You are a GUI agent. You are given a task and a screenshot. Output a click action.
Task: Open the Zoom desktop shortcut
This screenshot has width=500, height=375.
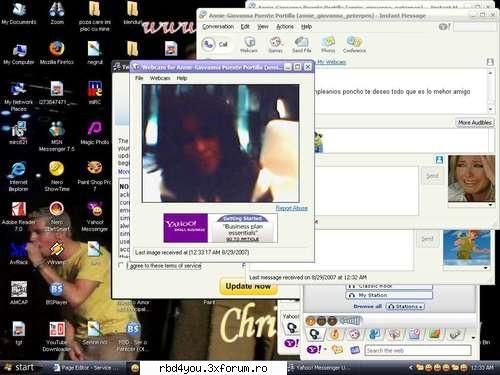click(x=57, y=13)
